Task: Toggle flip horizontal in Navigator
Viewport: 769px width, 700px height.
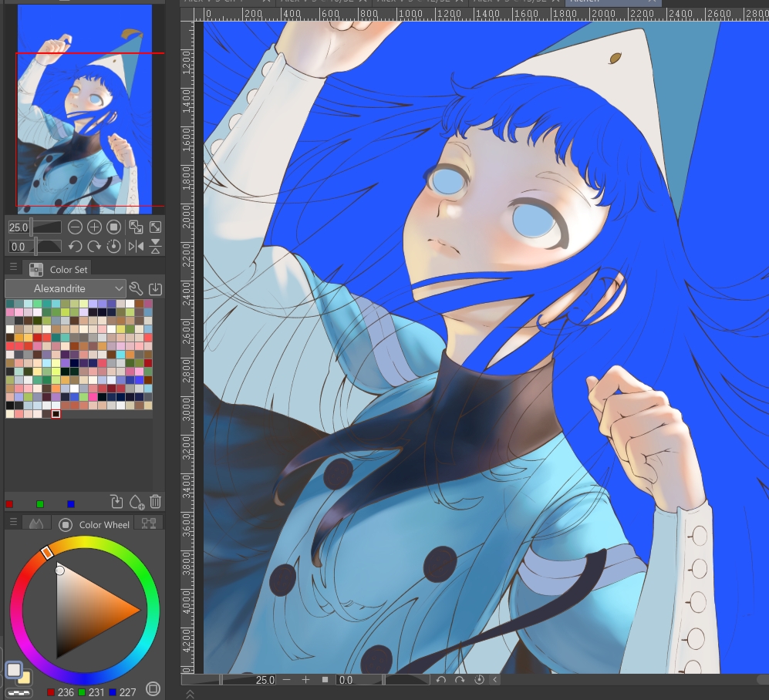Action: pos(136,246)
